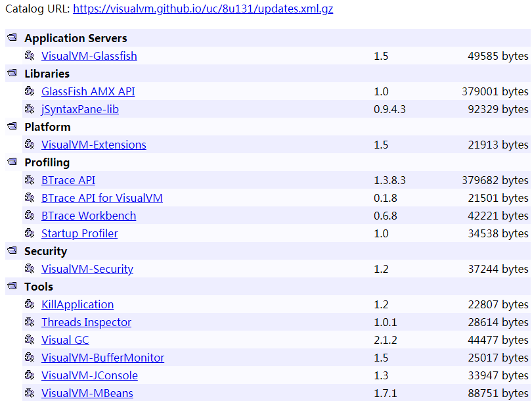The width and height of the screenshot is (532, 401).
Task: Open the VisualVM-BufferMonitor link
Action: click(103, 358)
